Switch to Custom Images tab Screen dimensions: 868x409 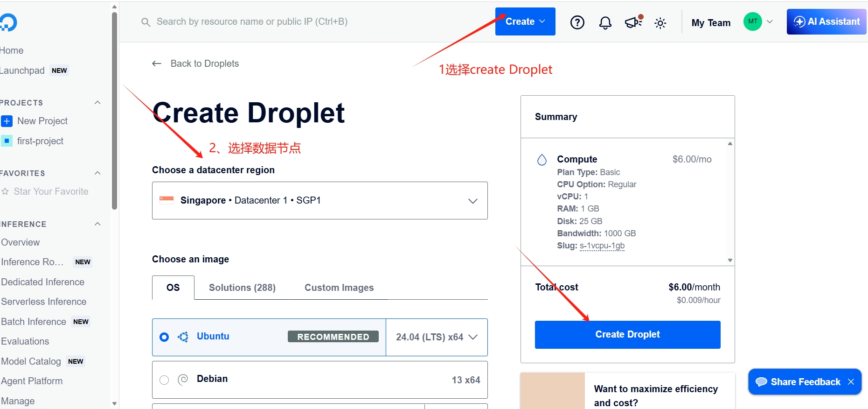tap(339, 288)
